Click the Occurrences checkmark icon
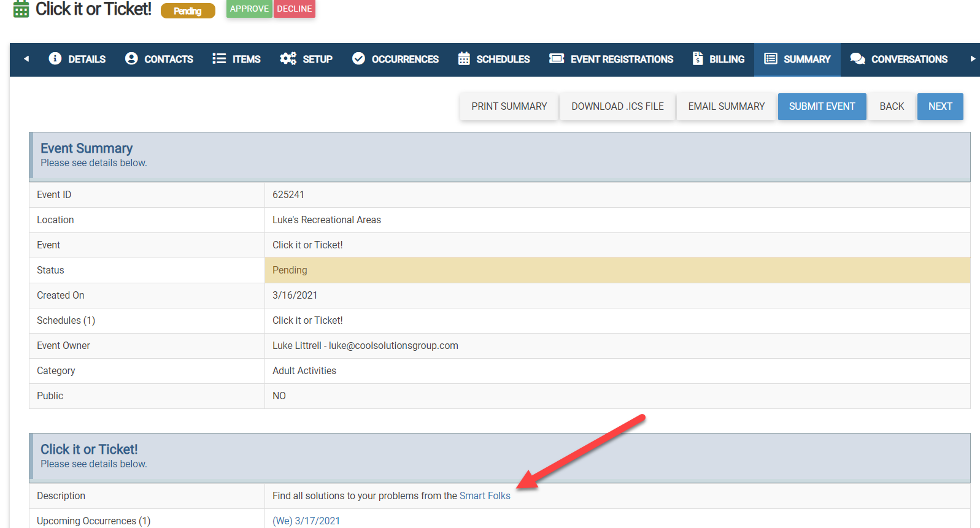Screen dimensions: 980x528 pyautogui.click(x=358, y=59)
